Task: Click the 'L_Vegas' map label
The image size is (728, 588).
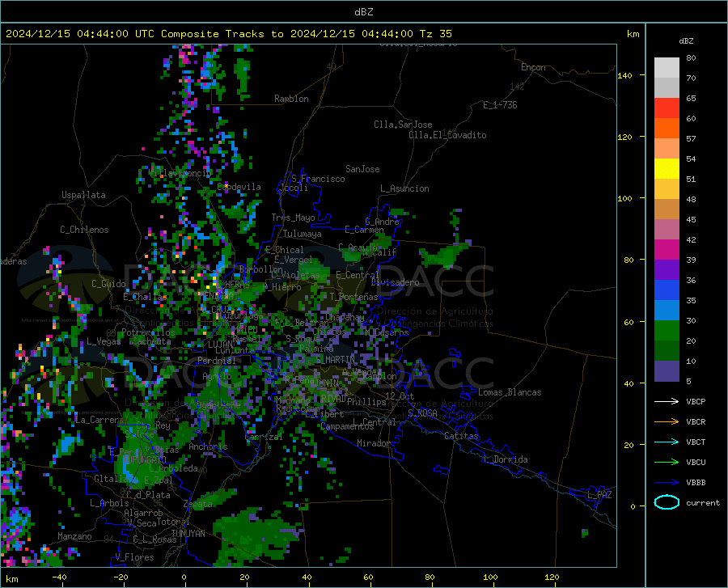Action: pyautogui.click(x=104, y=341)
